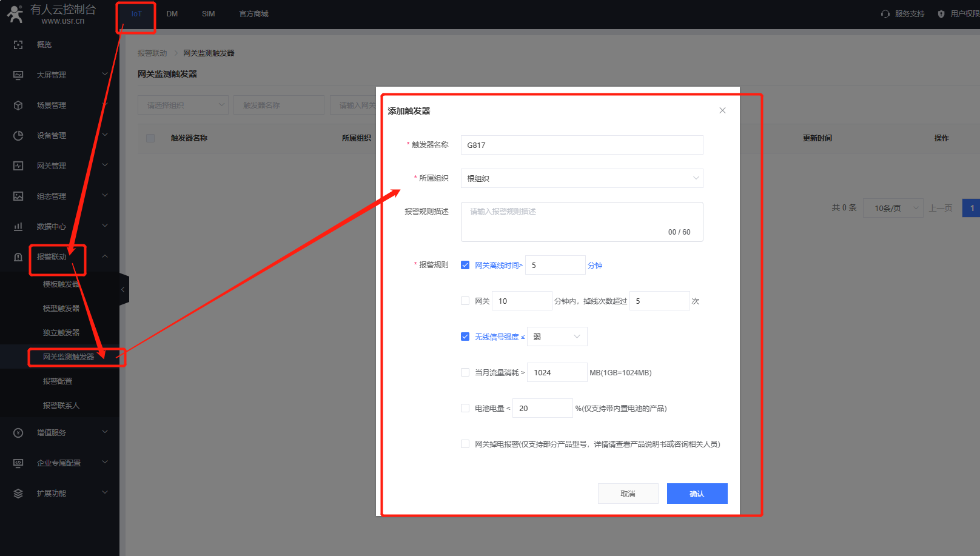This screenshot has width=980, height=556.
Task: Click the 场景管理 cube icon
Action: point(18,106)
